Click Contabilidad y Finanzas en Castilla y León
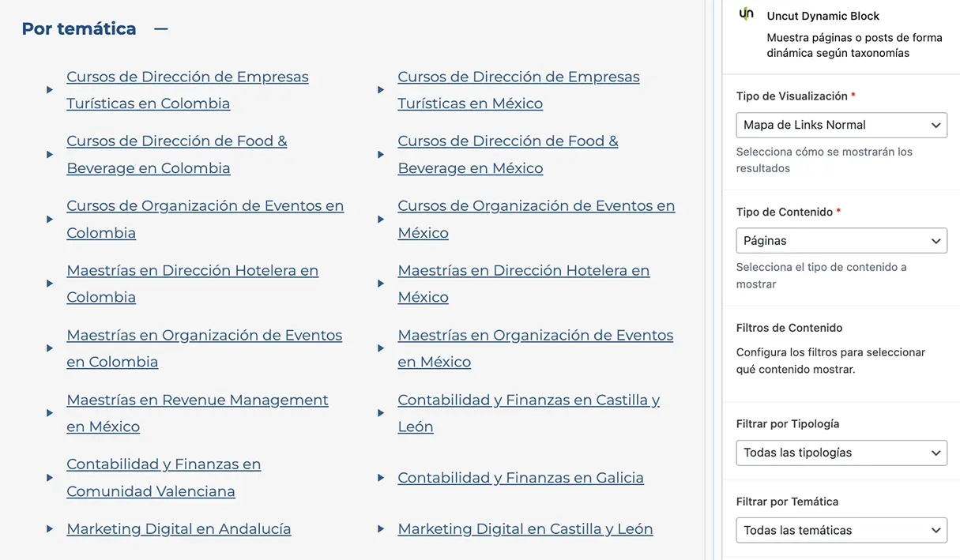 528,400
